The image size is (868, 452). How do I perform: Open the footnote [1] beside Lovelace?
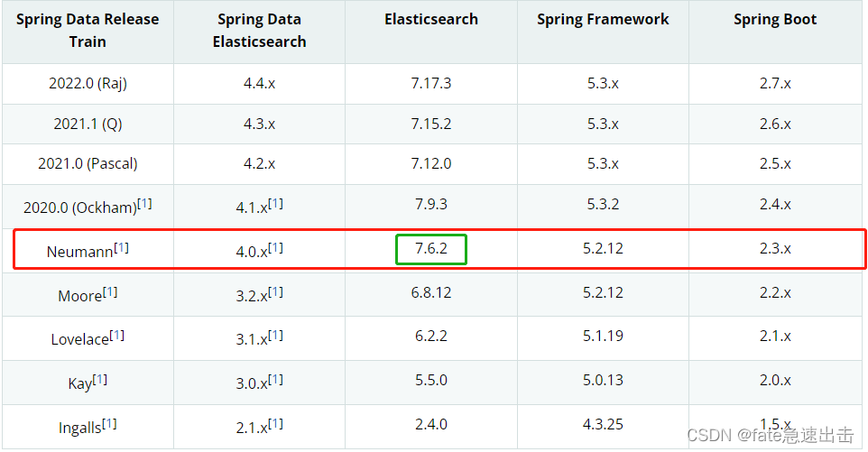116,336
